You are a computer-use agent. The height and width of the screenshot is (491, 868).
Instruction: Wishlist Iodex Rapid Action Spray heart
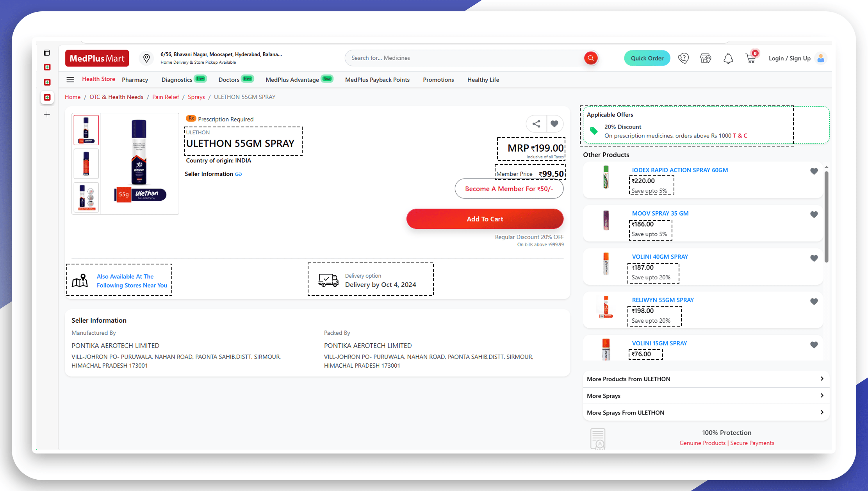point(814,171)
